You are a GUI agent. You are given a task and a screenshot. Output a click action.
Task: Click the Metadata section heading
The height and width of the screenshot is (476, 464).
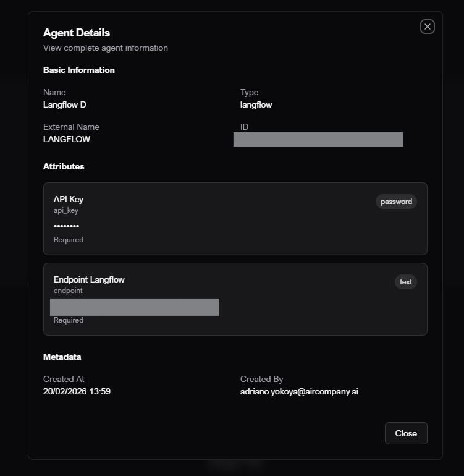point(62,357)
